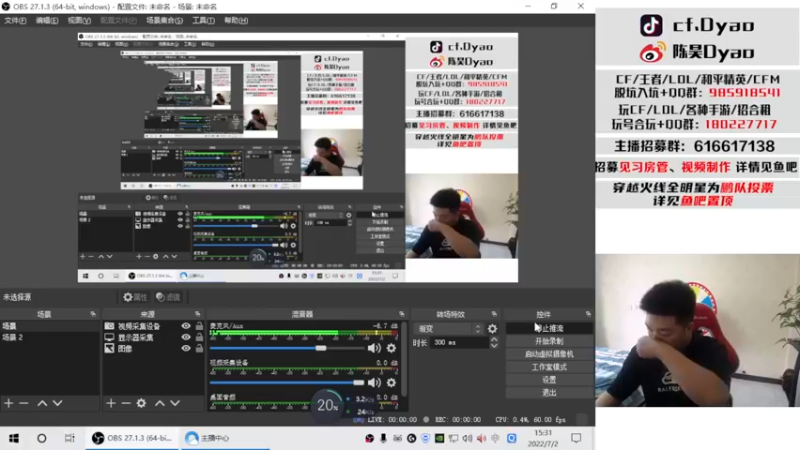Move source up with arrow in 来源 dock
The width and height of the screenshot is (800, 450).
click(x=160, y=403)
